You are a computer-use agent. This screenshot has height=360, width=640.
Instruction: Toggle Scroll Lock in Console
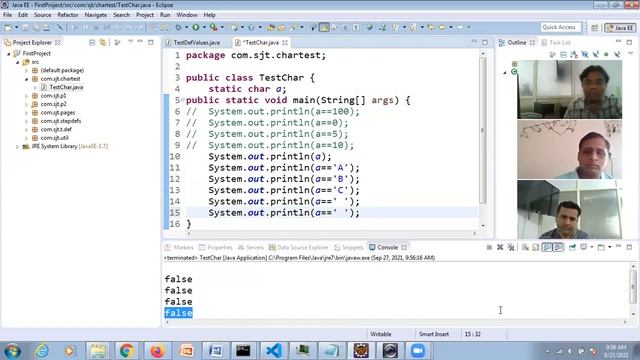click(x=536, y=247)
